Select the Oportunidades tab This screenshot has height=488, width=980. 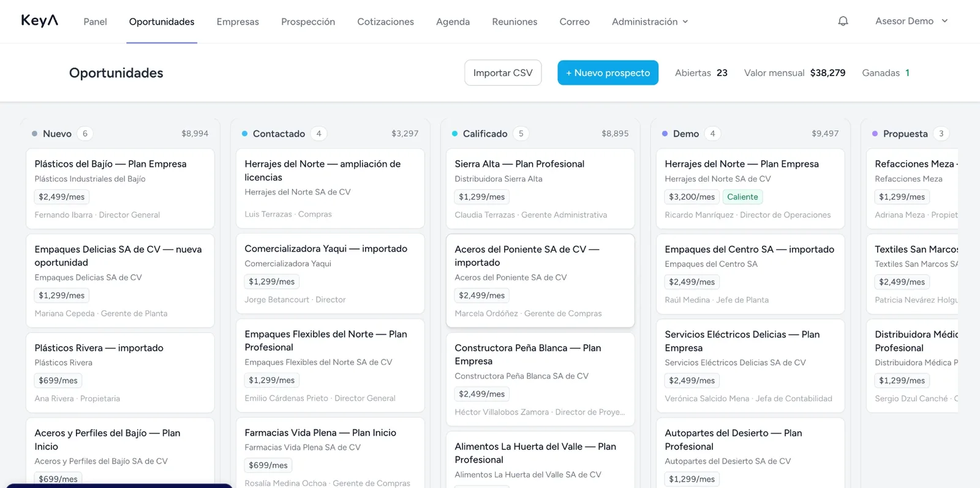[x=162, y=21]
